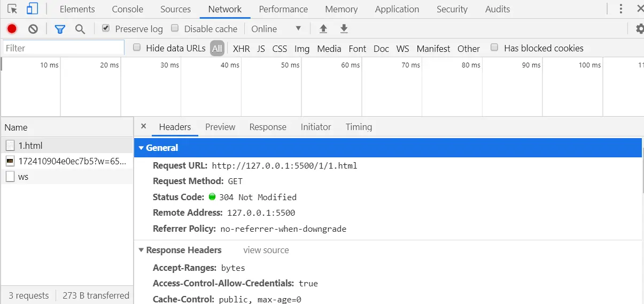The height and width of the screenshot is (304, 644).
Task: Filter requests by Manifest
Action: click(433, 48)
